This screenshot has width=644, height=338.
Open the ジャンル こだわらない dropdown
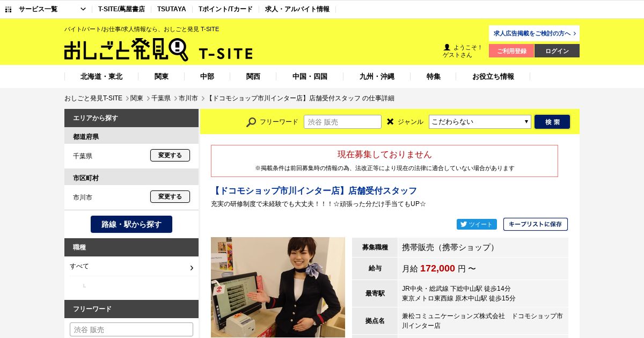point(480,122)
